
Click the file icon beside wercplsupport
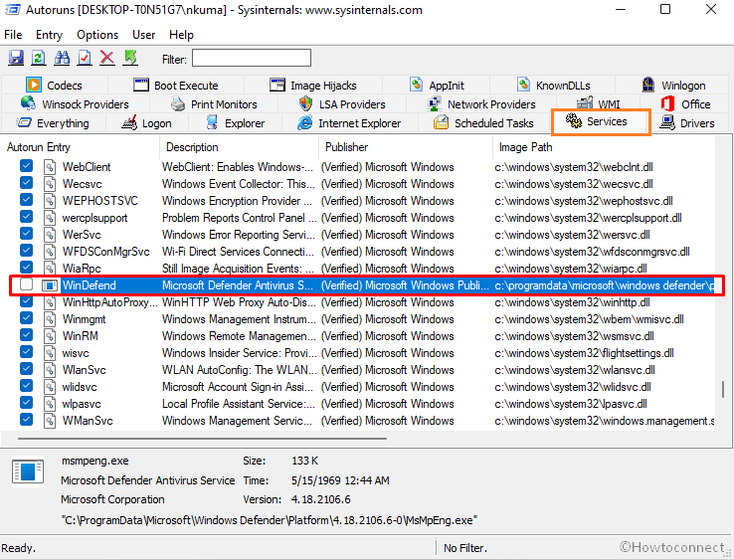49,218
